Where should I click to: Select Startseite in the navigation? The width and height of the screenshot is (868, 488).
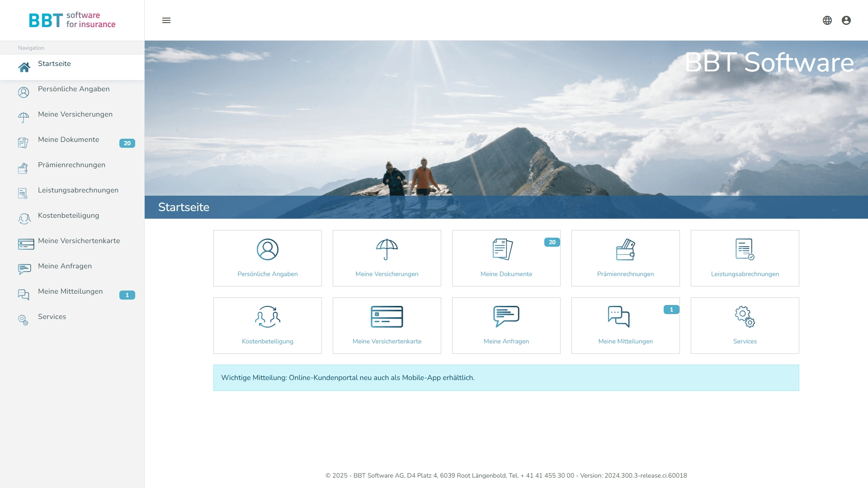click(72, 67)
